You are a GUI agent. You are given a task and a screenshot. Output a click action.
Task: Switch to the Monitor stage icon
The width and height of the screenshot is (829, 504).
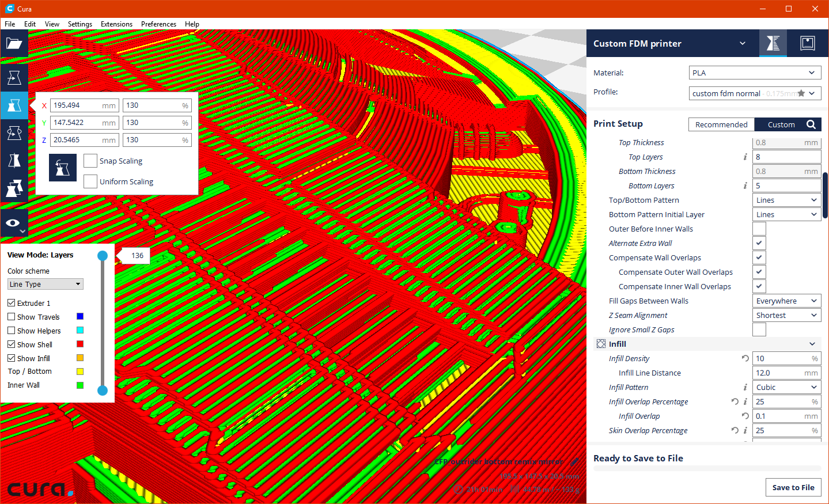pyautogui.click(x=808, y=43)
